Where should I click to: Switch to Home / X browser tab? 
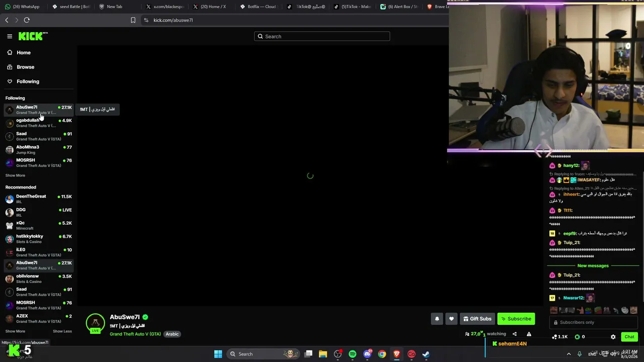point(209,7)
